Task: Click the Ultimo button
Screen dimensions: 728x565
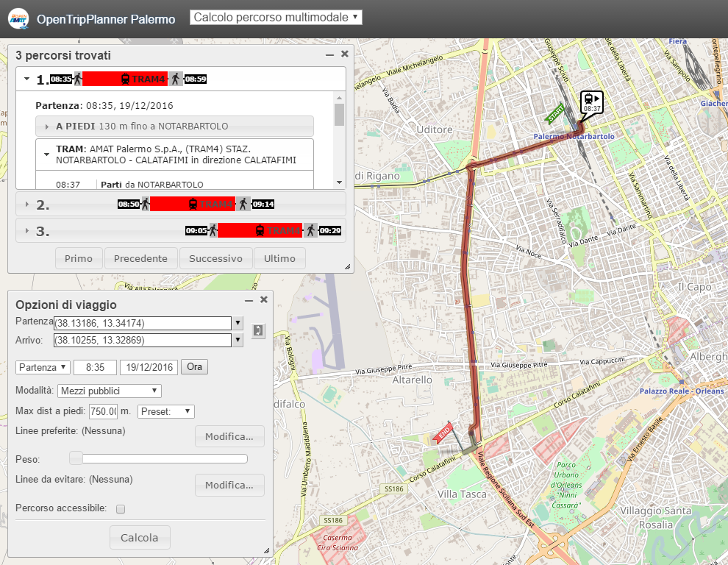Action: (x=279, y=258)
